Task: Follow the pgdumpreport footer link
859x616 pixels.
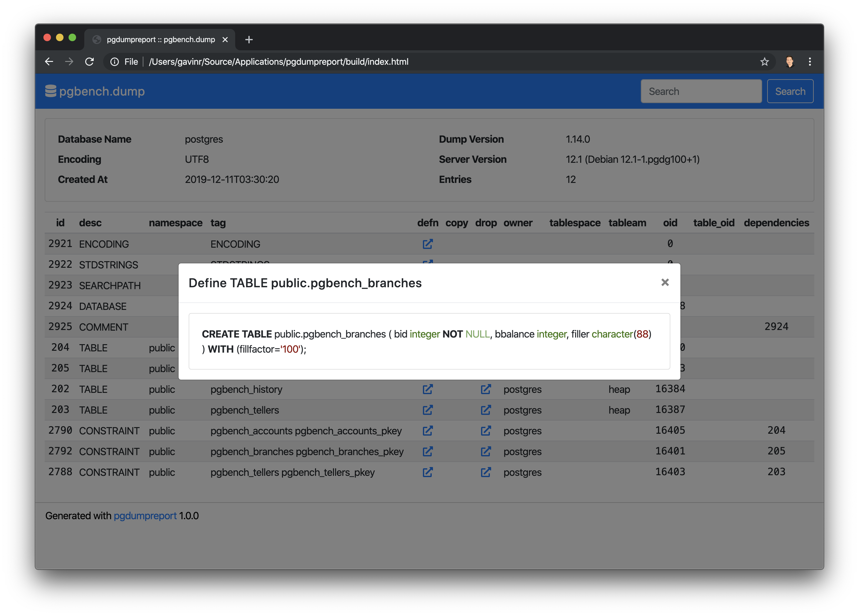Action: click(145, 516)
